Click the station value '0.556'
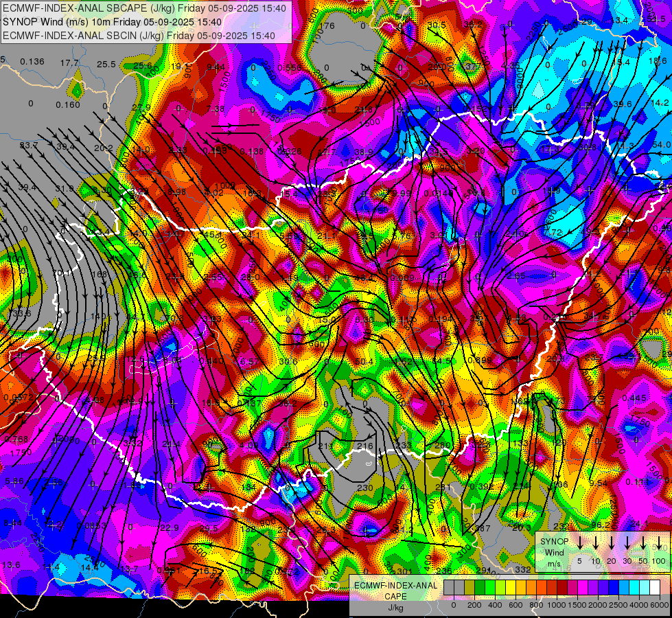The image size is (672, 618). pos(290,68)
